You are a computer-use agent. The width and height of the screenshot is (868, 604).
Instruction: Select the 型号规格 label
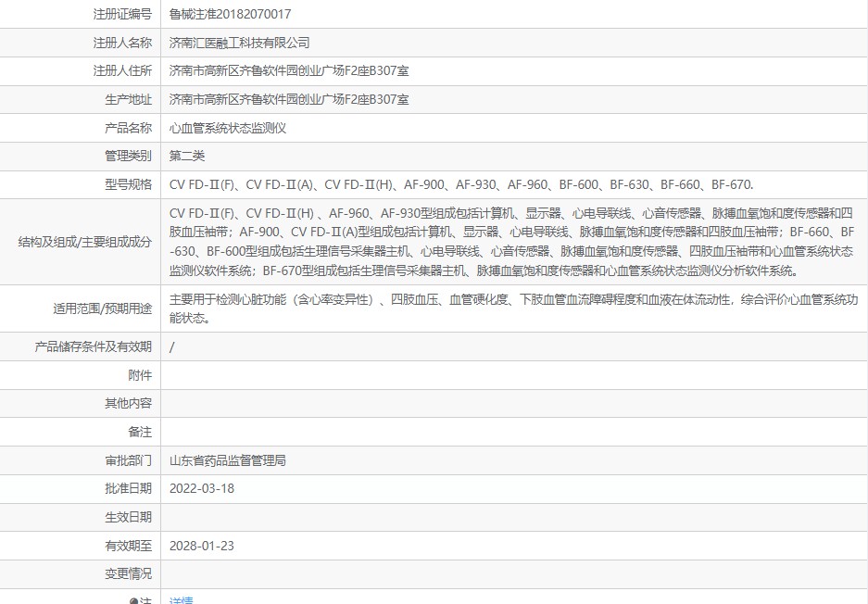[129, 184]
